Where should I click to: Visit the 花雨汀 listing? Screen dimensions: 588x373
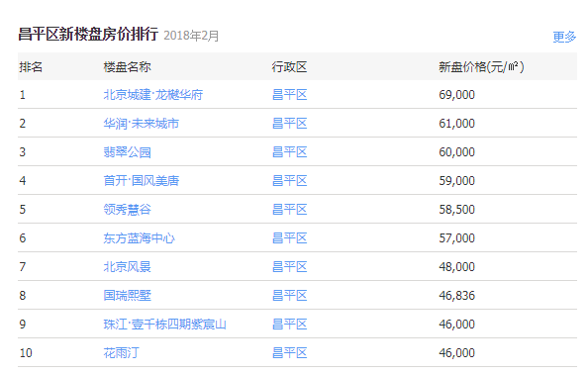[x=121, y=353]
